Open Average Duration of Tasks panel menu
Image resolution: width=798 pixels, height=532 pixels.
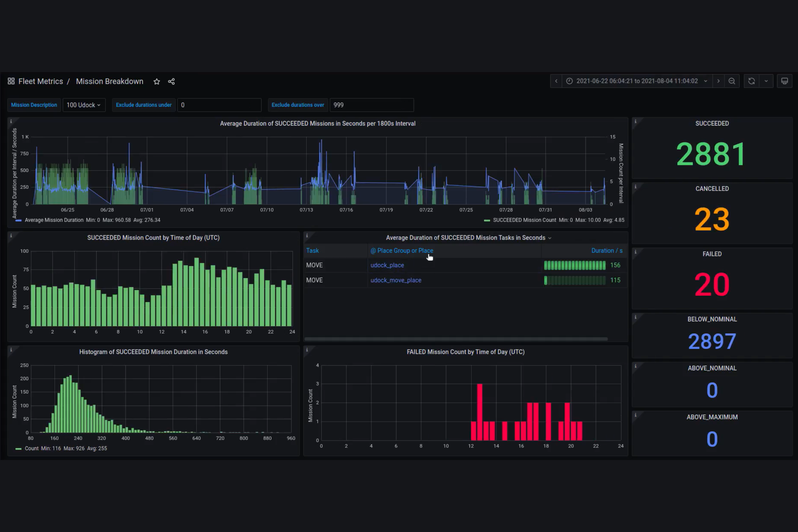(x=468, y=238)
